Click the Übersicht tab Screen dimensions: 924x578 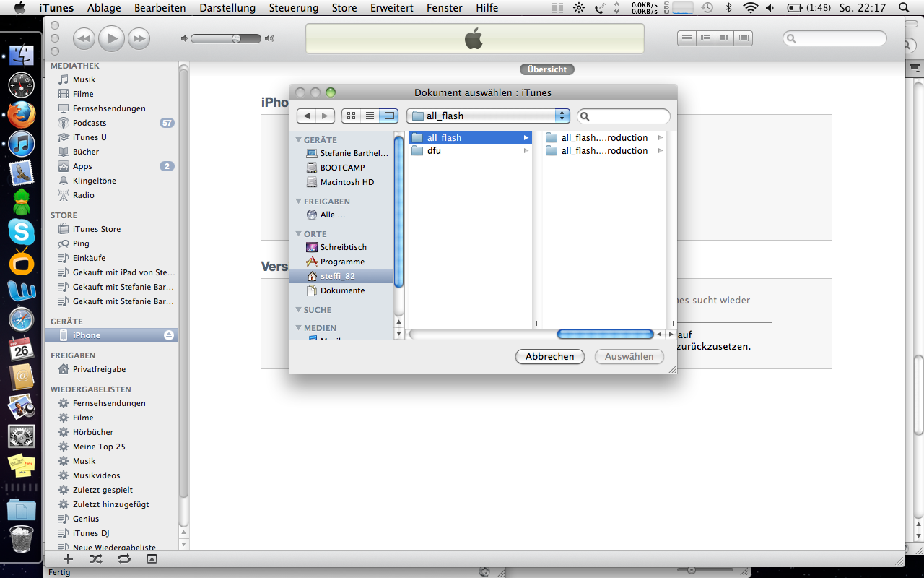tap(547, 69)
